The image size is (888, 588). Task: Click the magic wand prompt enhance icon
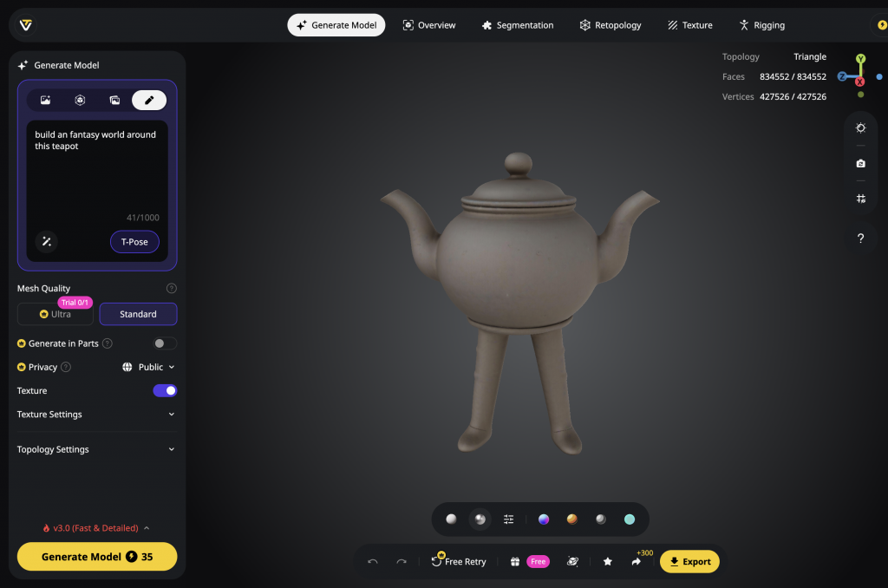pos(47,242)
